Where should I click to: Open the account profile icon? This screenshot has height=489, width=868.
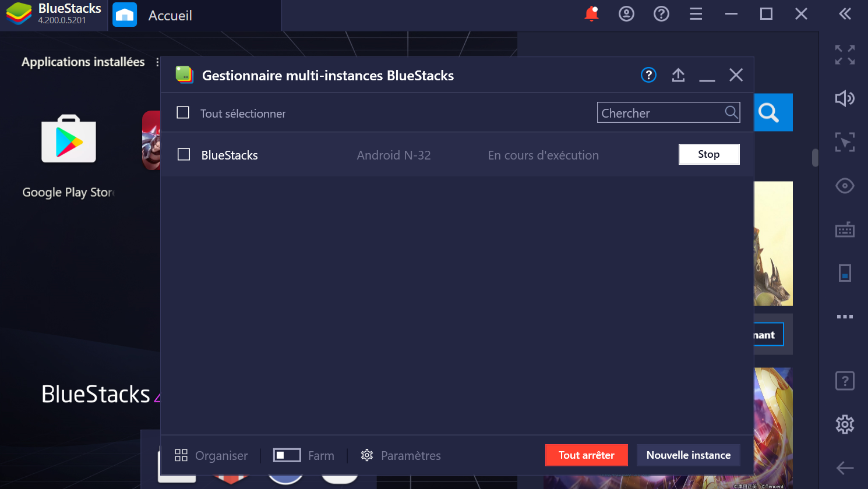[x=626, y=13]
